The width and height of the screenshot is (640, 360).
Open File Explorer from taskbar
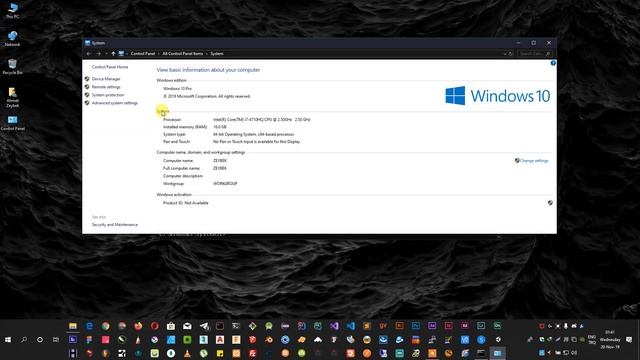pyautogui.click(x=73, y=326)
